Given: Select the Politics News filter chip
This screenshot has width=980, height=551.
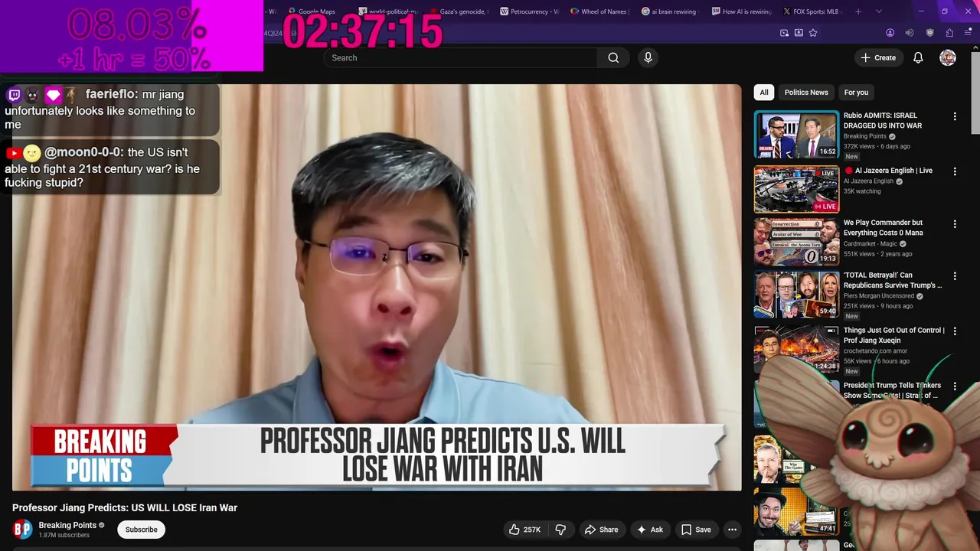Looking at the screenshot, I should pyautogui.click(x=806, y=92).
